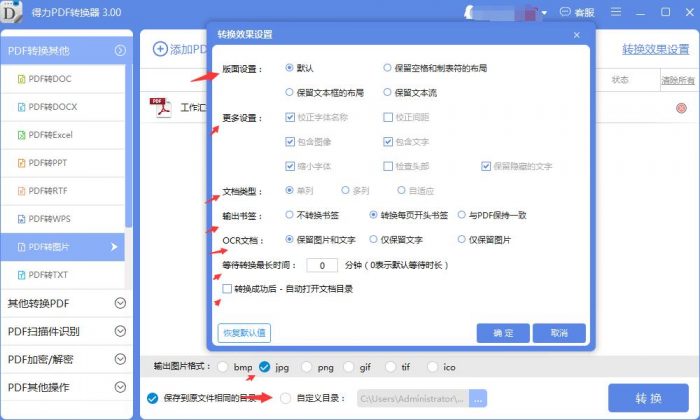Select 不转换书签 radio option
Screen dimensions: 700x420
click(x=289, y=215)
